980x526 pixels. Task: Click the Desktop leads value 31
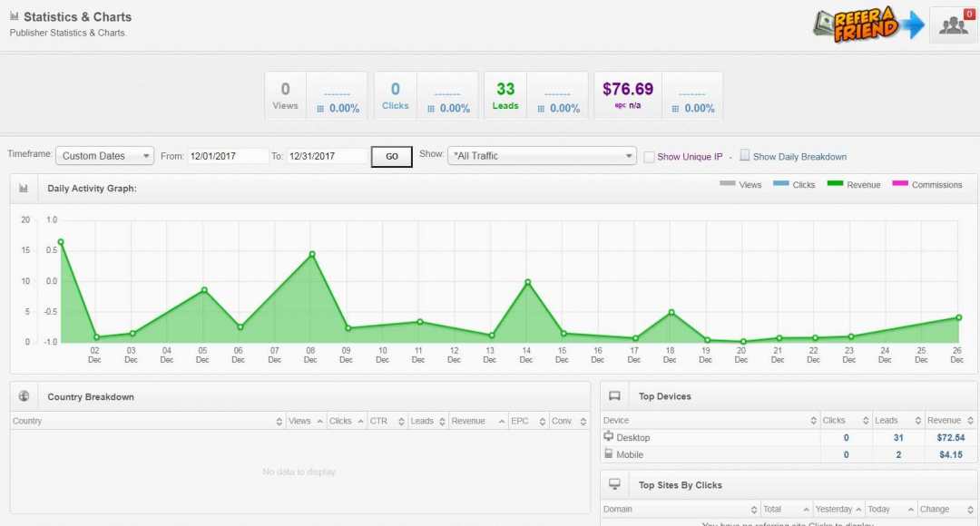(x=897, y=438)
